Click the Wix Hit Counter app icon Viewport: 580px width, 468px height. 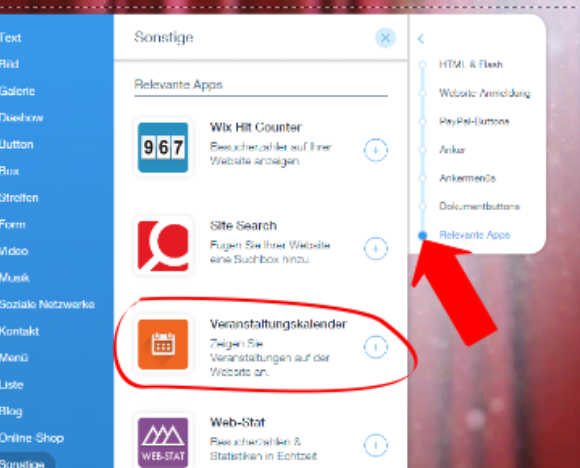[163, 147]
